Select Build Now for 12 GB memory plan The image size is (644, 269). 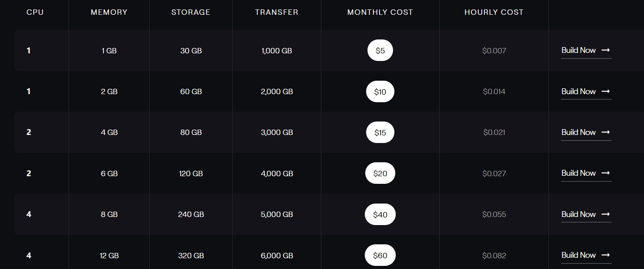click(578, 255)
